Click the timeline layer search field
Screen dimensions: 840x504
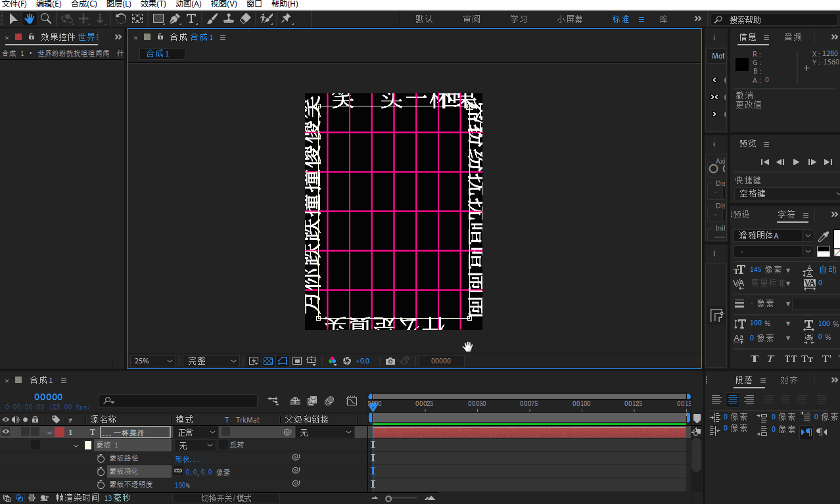[x=179, y=401]
